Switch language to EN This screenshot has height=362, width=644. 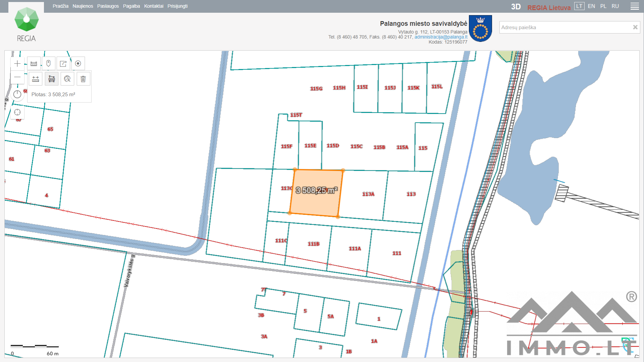(x=591, y=6)
